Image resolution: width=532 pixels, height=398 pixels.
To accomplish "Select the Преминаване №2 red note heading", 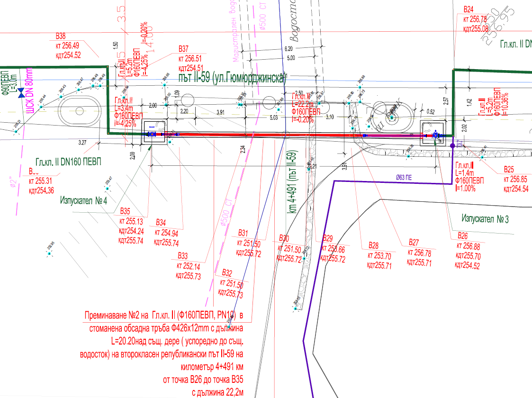I will pyautogui.click(x=164, y=315).
